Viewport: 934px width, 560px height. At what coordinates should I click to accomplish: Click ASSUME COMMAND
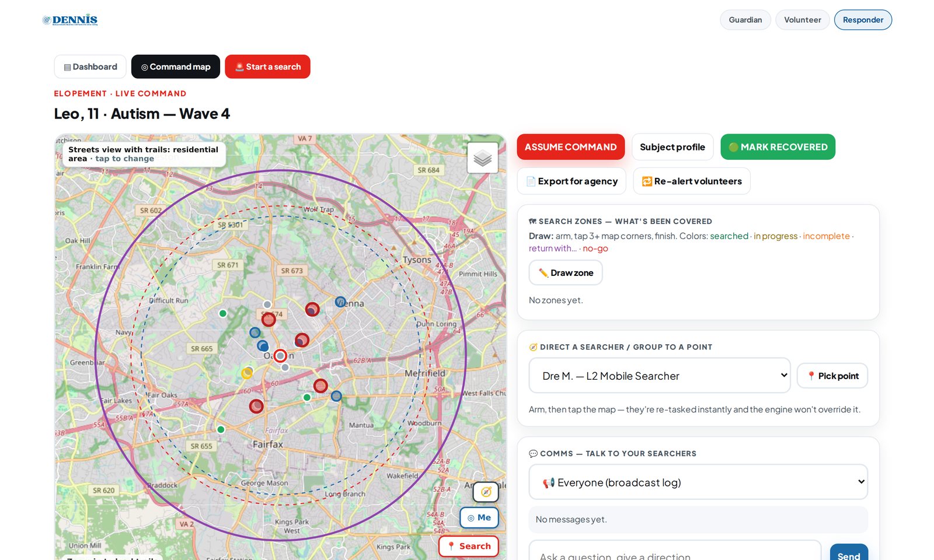(x=570, y=147)
